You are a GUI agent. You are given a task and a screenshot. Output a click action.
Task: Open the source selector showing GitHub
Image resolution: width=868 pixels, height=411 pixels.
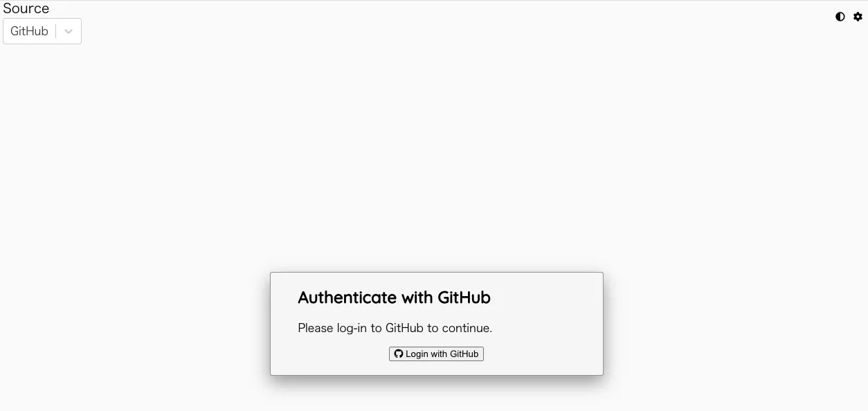click(42, 31)
